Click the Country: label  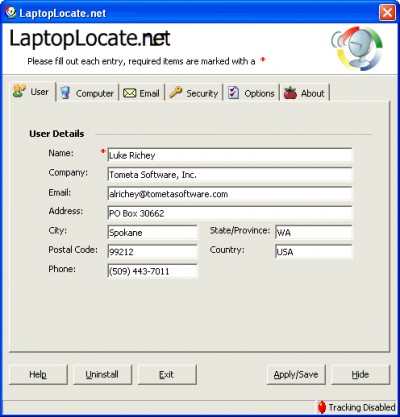tap(227, 250)
